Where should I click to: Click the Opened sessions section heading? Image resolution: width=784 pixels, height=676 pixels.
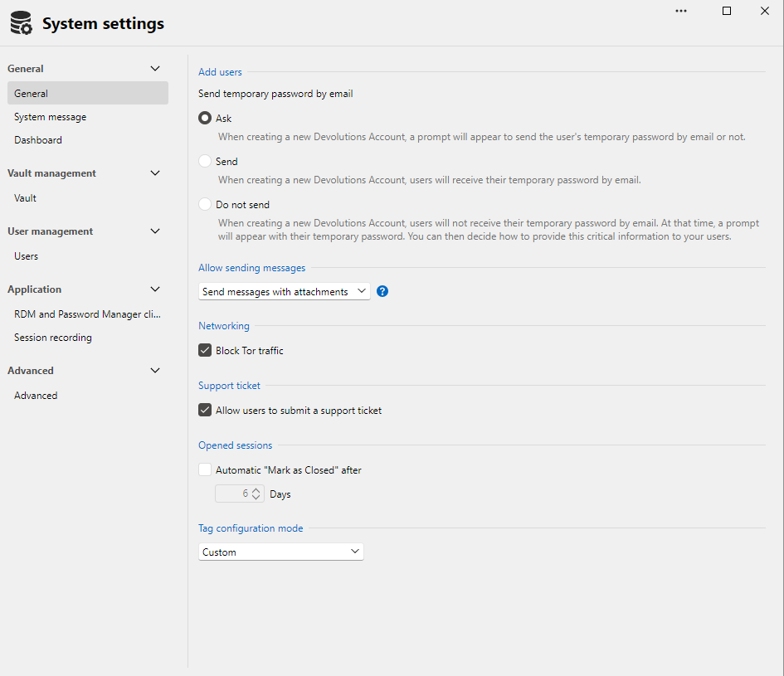pos(235,445)
